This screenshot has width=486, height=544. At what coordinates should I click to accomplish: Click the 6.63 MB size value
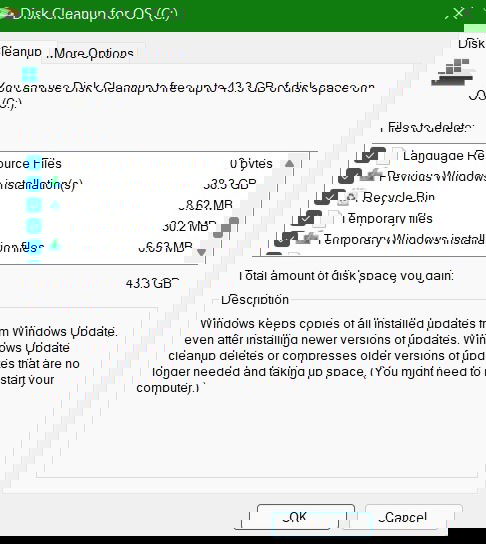pos(165,247)
